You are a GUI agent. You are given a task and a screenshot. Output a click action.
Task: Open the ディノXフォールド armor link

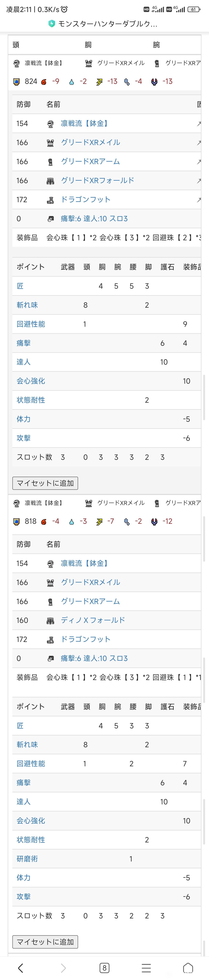[93, 620]
